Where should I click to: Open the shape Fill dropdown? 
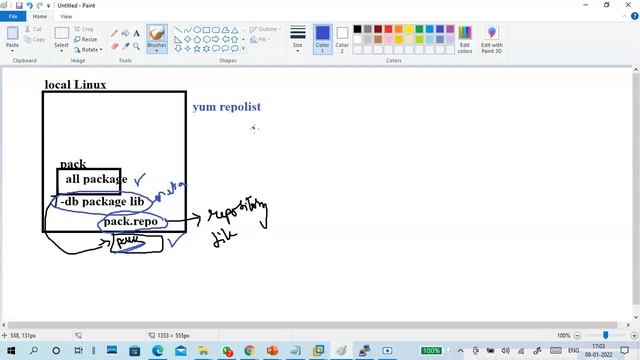(x=260, y=39)
